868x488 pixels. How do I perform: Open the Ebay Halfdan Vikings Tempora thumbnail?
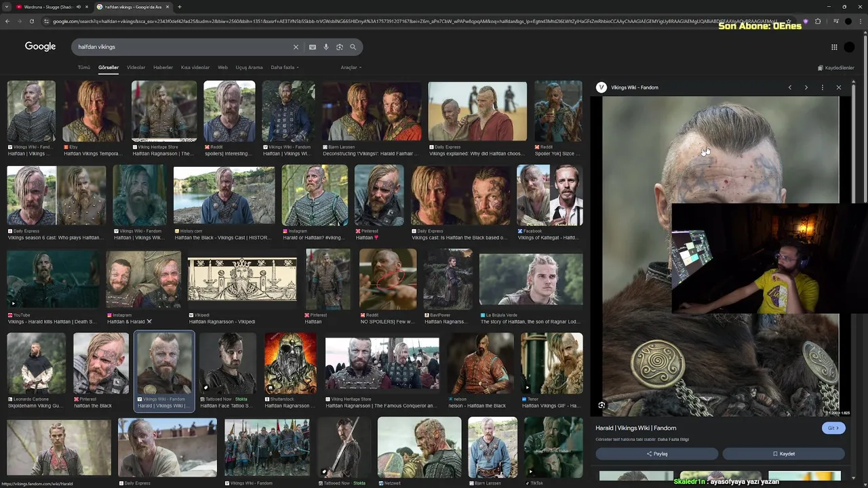coord(94,112)
